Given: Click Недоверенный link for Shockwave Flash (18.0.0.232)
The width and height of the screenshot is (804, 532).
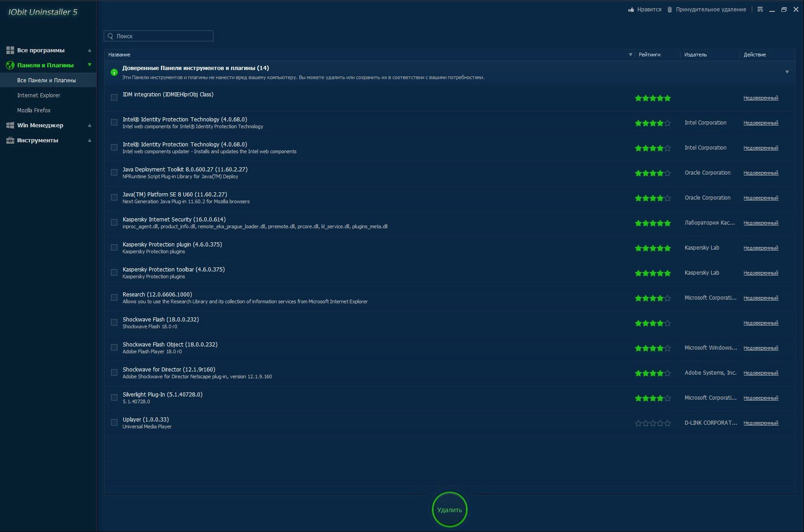Looking at the screenshot, I should [x=761, y=323].
